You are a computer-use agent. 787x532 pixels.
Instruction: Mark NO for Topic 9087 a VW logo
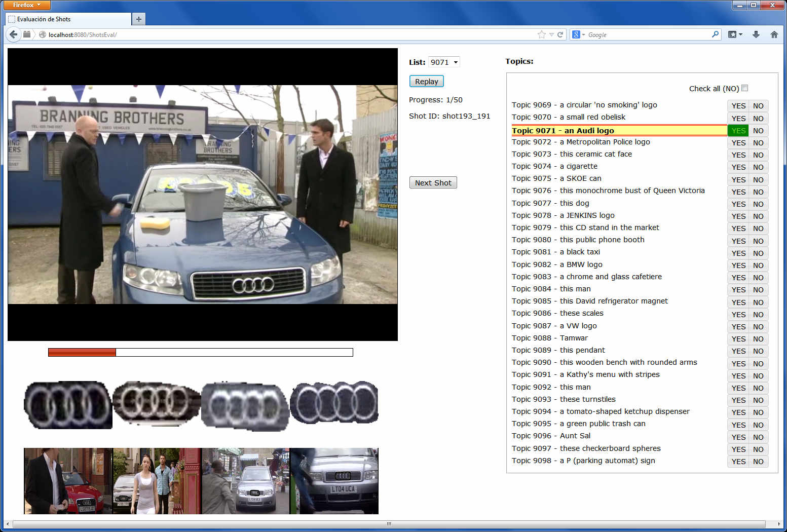click(758, 327)
